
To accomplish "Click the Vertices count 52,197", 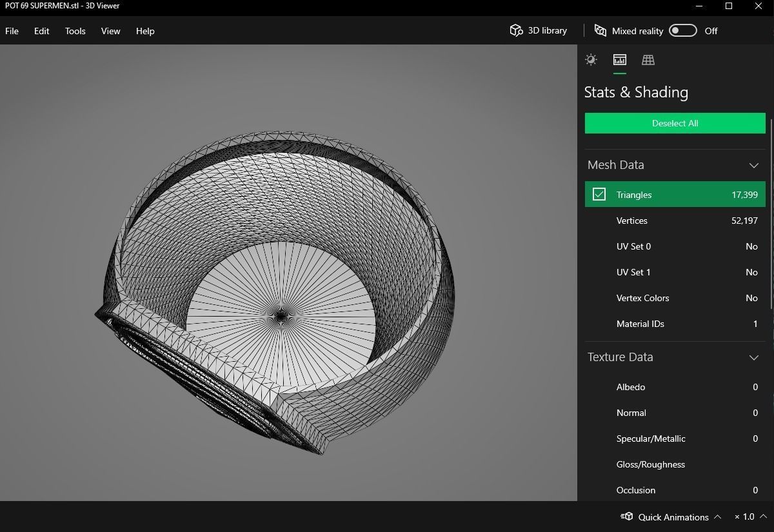I will (744, 221).
